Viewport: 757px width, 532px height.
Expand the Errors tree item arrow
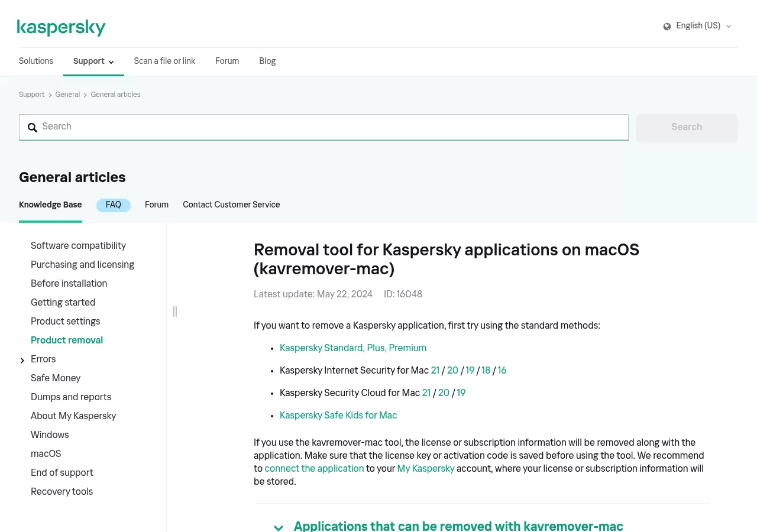(22, 361)
